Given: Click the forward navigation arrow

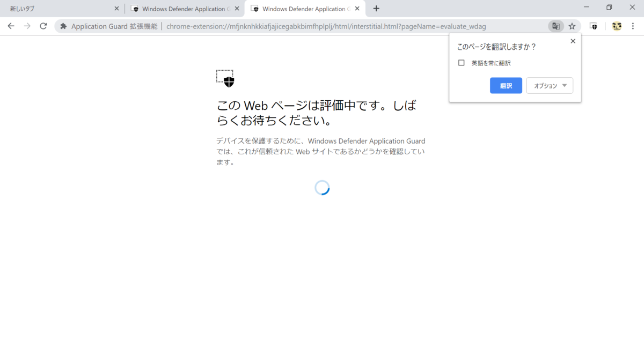Looking at the screenshot, I should (27, 26).
